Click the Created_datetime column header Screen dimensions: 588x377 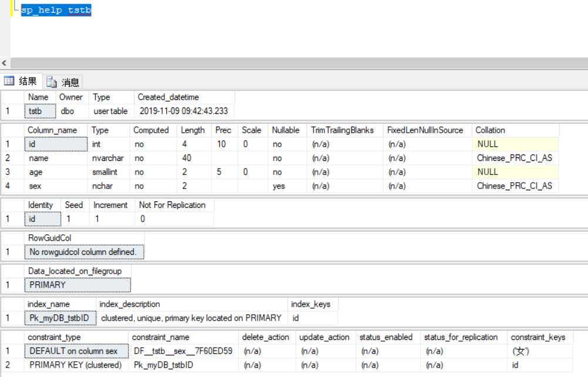click(184, 97)
